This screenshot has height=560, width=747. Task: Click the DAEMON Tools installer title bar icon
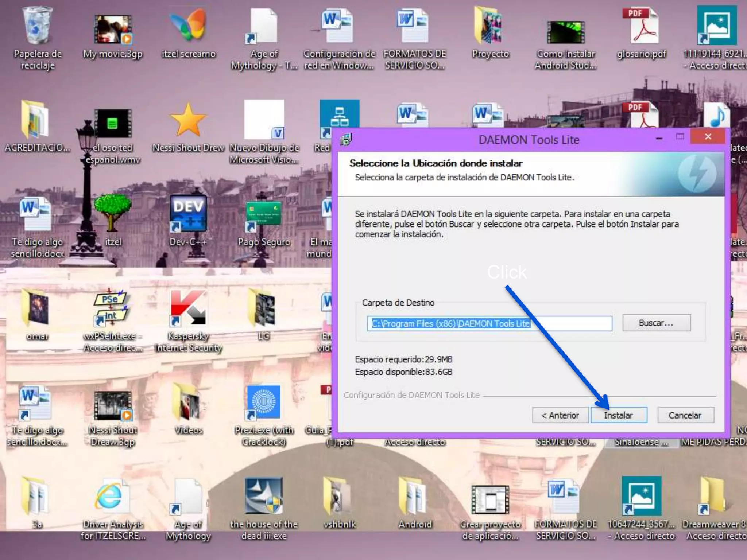tap(345, 139)
